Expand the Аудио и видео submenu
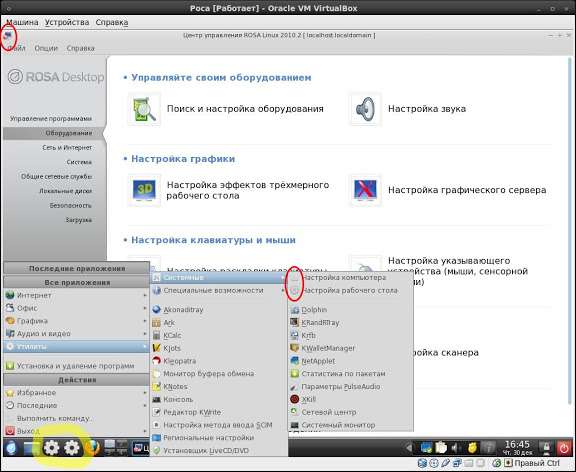Viewport: 576px width, 472px height. point(76,334)
